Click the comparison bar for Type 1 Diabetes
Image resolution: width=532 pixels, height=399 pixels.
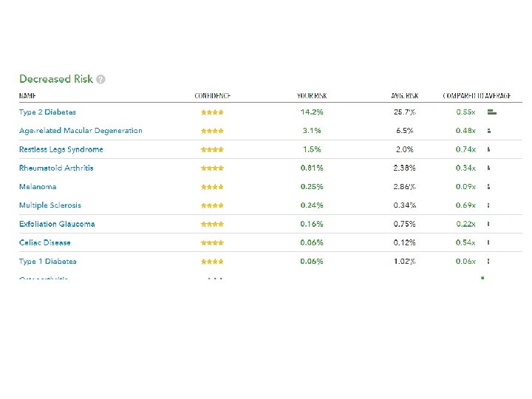click(488, 262)
